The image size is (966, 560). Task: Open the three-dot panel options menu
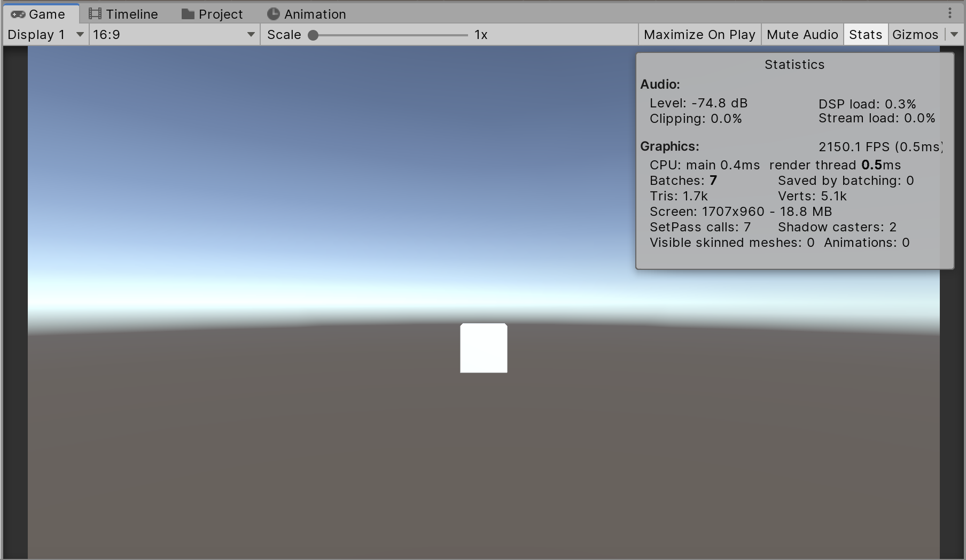[x=949, y=13]
